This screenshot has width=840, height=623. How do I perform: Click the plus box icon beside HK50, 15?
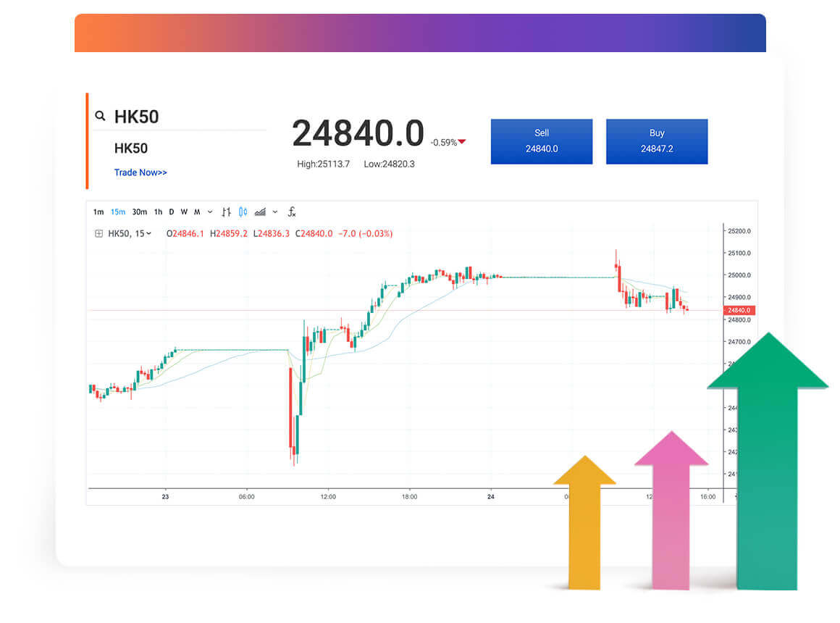98,233
